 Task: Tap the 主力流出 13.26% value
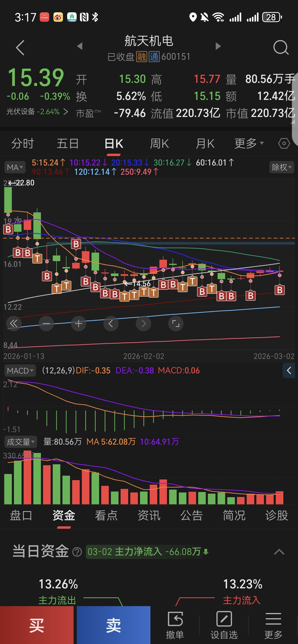pyautogui.click(x=58, y=584)
